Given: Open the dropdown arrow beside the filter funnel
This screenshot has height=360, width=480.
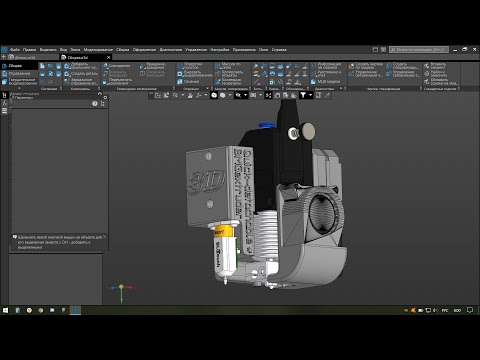Looking at the screenshot, I should [x=310, y=95].
